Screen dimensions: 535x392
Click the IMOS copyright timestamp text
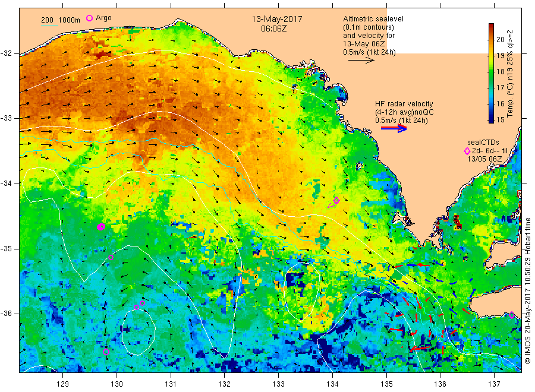[527, 290]
